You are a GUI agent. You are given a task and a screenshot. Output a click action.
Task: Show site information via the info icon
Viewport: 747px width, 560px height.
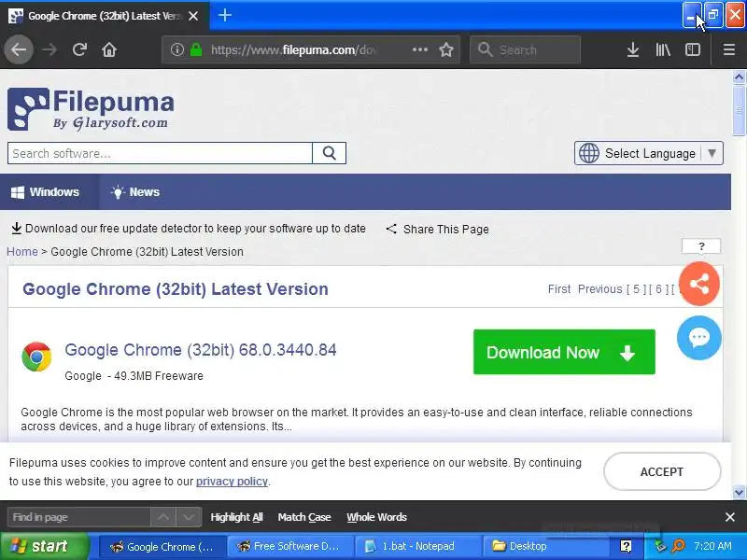click(x=177, y=49)
